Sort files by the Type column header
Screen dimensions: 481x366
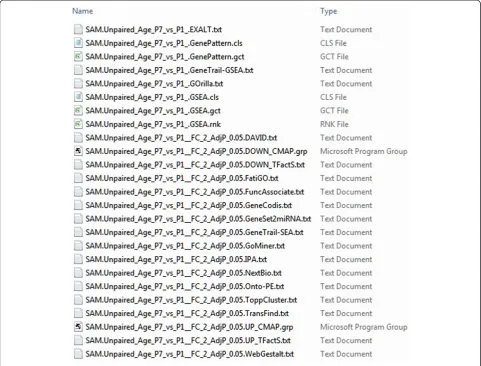click(328, 11)
